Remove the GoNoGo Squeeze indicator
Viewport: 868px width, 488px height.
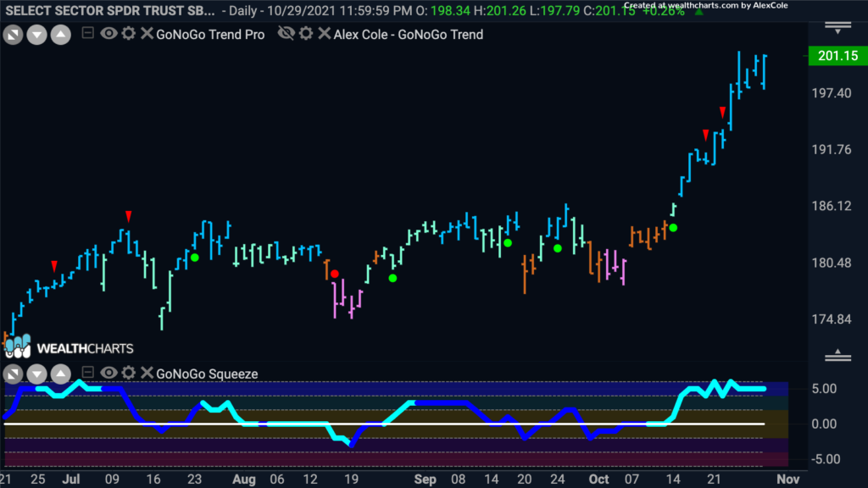[x=147, y=373]
